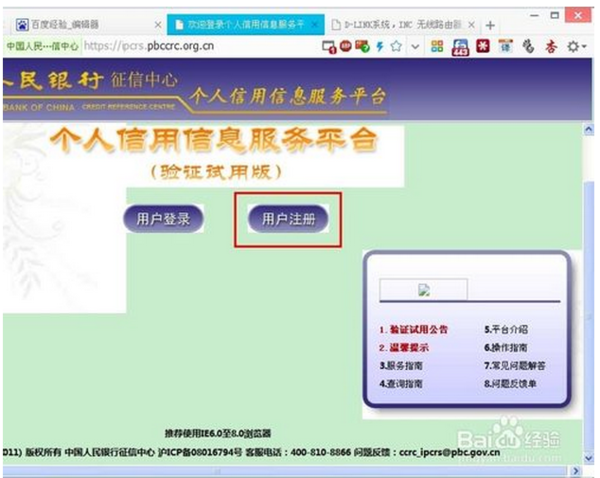Click the 中国人民…信中心 site identity label
Image resolution: width=600 pixels, height=478 pixels.
[x=42, y=46]
